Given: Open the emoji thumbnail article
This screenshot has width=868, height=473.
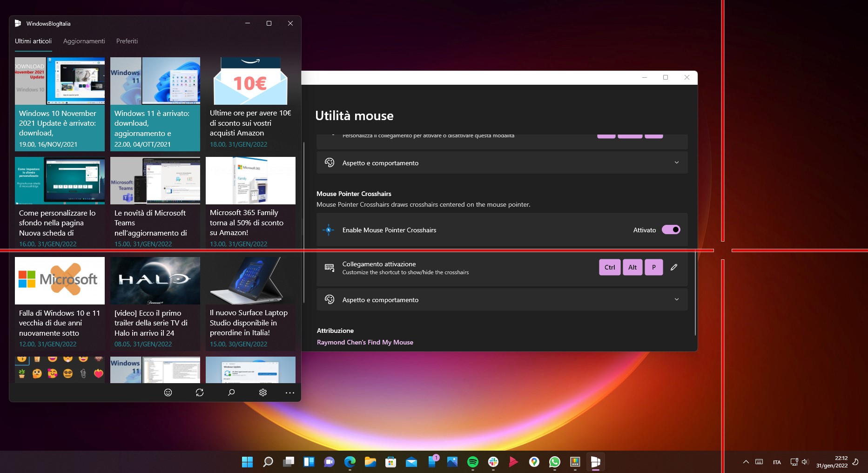Looking at the screenshot, I should point(60,370).
